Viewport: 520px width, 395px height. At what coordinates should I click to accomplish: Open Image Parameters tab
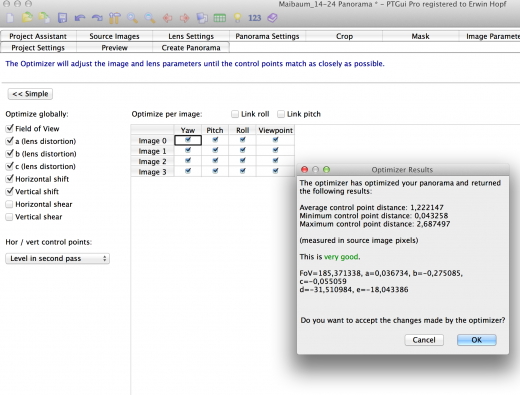489,36
